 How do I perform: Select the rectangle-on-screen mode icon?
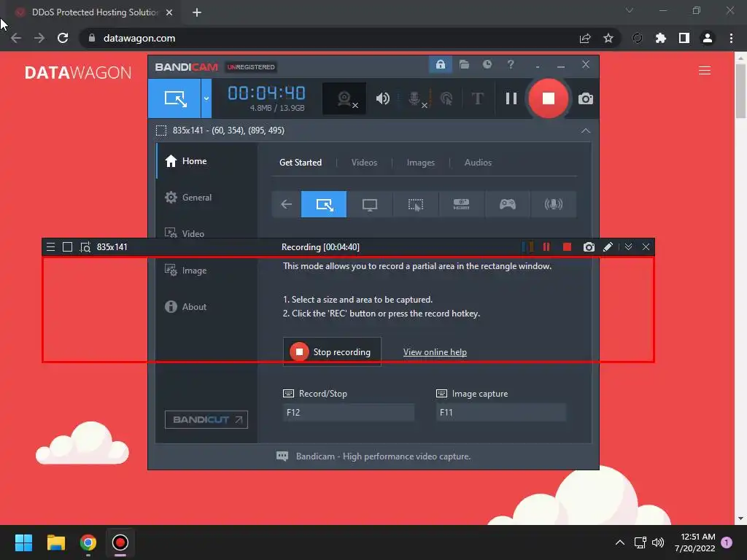point(324,204)
